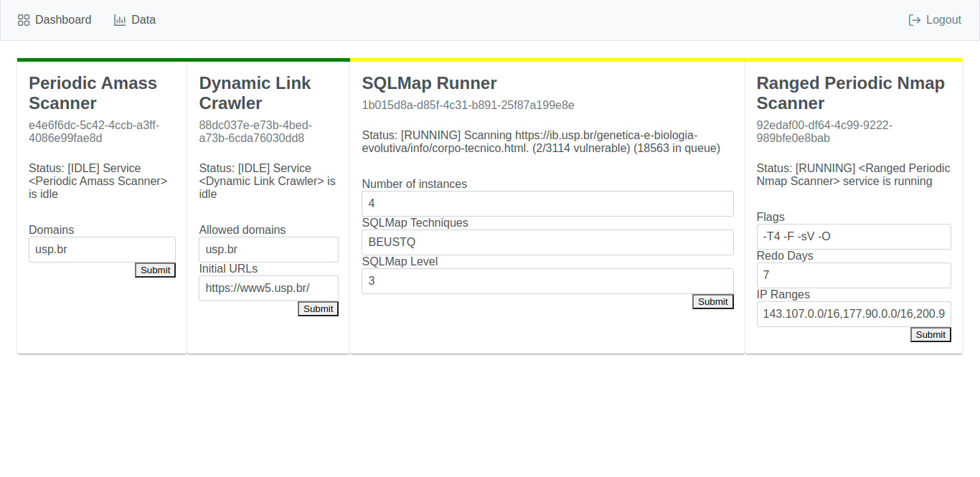Click the Nmap Scanner RUNNING status text
980x477 pixels.
pos(853,174)
